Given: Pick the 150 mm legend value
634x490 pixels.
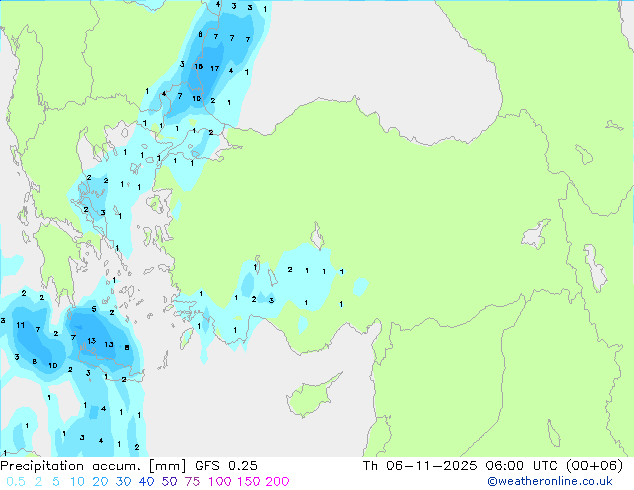Looking at the screenshot, I should pyautogui.click(x=249, y=482).
